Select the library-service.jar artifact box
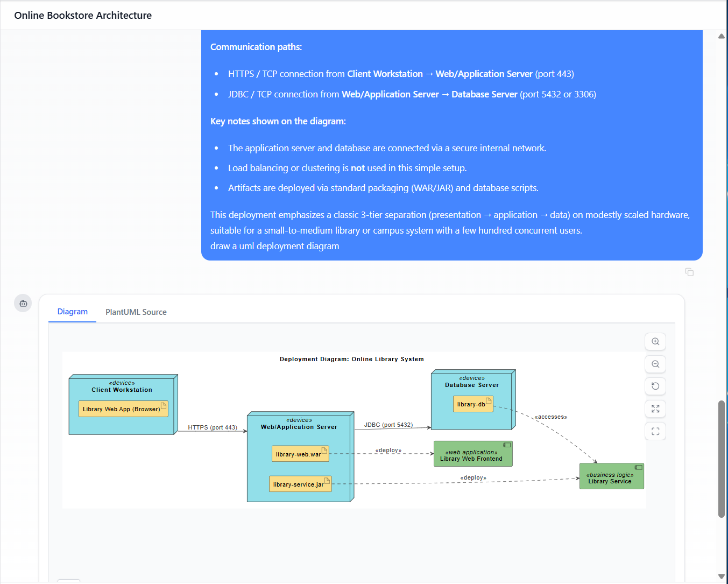The image size is (728, 584). [300, 484]
